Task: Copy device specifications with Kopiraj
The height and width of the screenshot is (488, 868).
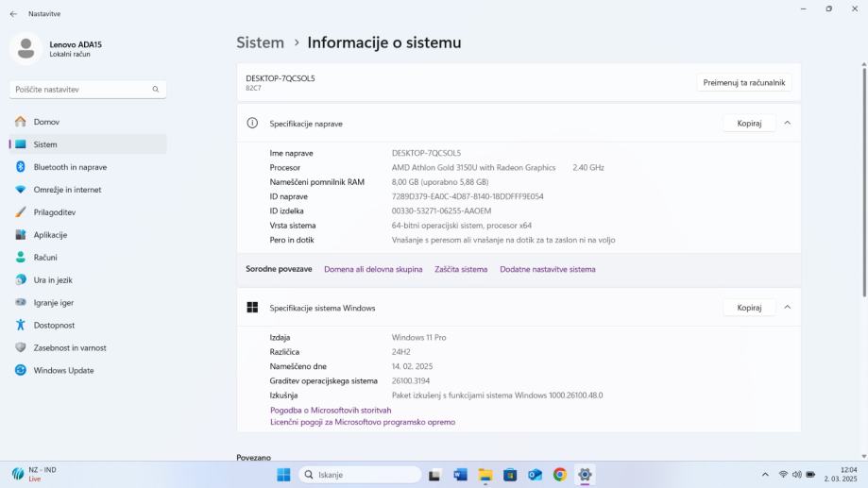Action: point(749,124)
